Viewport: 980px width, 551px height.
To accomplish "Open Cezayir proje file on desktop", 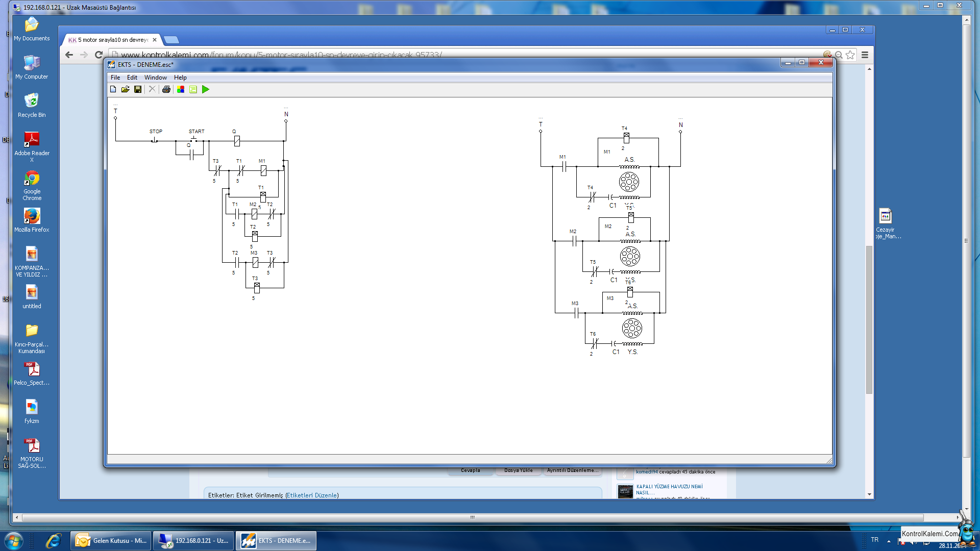I will click(x=886, y=223).
